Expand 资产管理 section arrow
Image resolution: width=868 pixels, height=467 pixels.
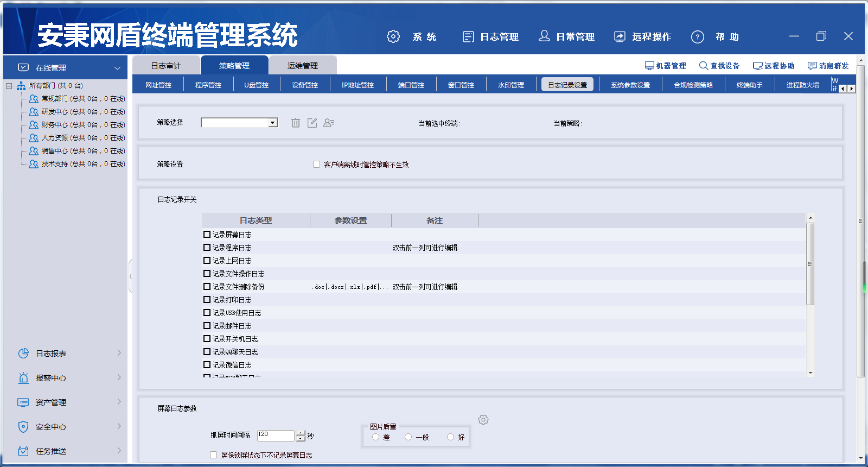coord(119,402)
